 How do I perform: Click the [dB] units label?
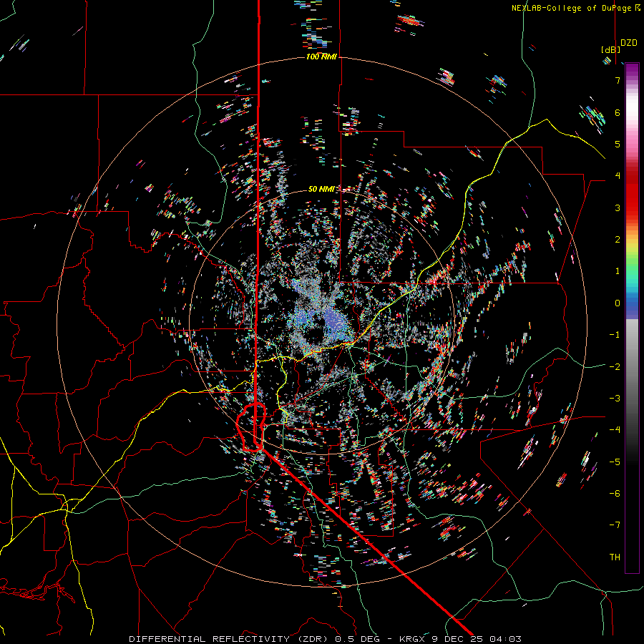[x=611, y=49]
